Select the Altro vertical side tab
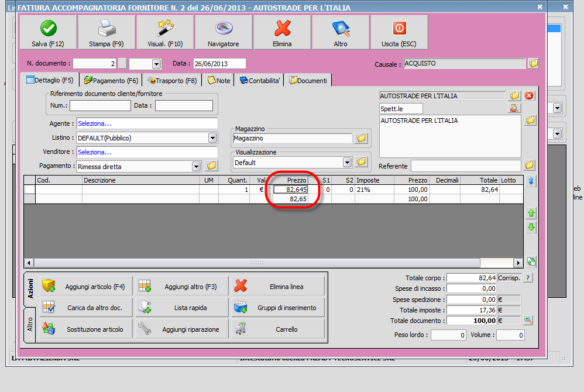The image size is (584, 392). coord(30,324)
